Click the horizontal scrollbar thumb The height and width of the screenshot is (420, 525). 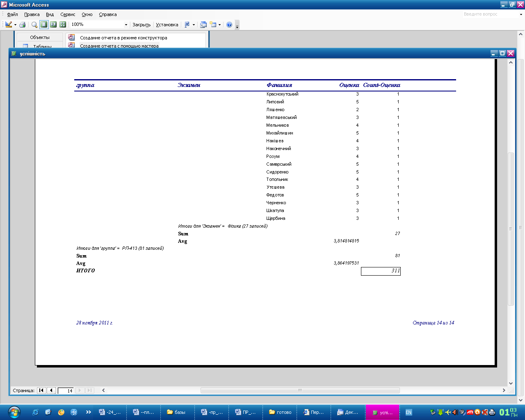pyautogui.click(x=300, y=390)
